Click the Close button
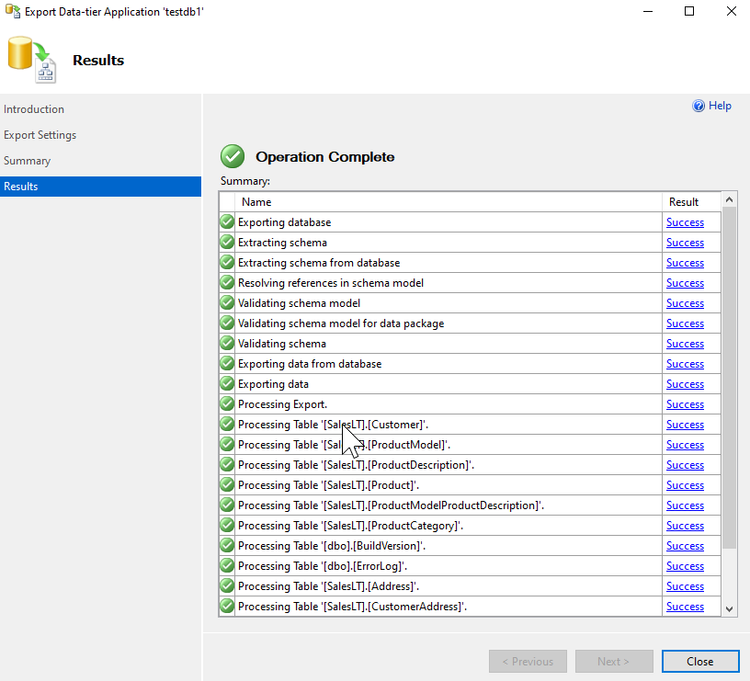 click(700, 661)
